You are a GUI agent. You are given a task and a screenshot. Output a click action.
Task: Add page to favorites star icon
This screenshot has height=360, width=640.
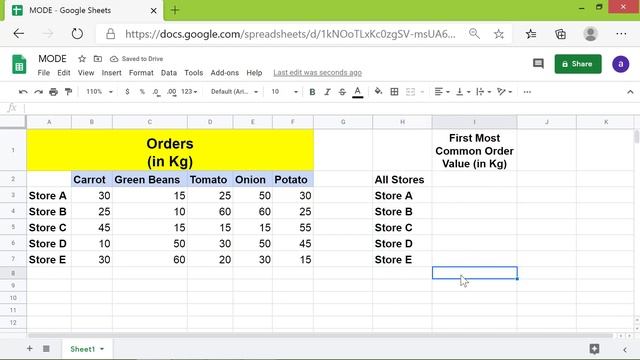pos(498,34)
